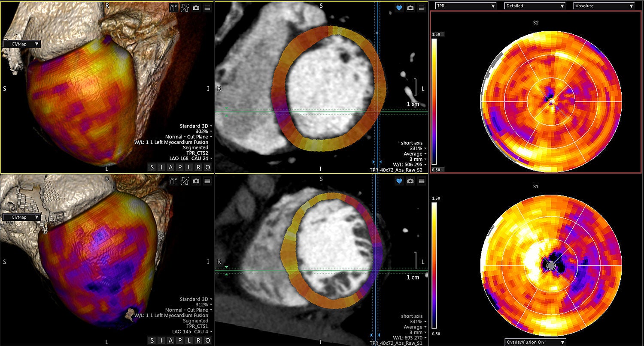Click the S1 polar map color scale bar
Viewport: 644px width, 346px height.
(x=434, y=266)
